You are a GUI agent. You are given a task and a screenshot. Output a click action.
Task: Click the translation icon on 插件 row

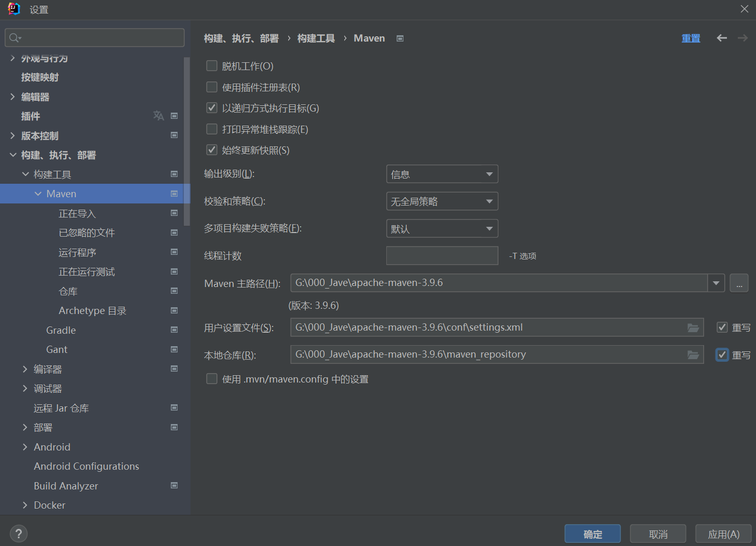158,116
